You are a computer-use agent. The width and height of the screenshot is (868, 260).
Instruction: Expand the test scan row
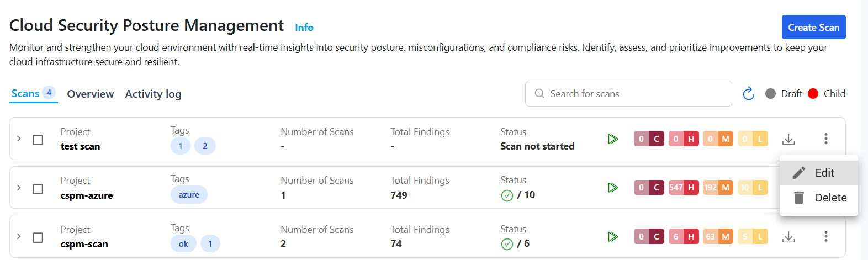click(x=19, y=139)
